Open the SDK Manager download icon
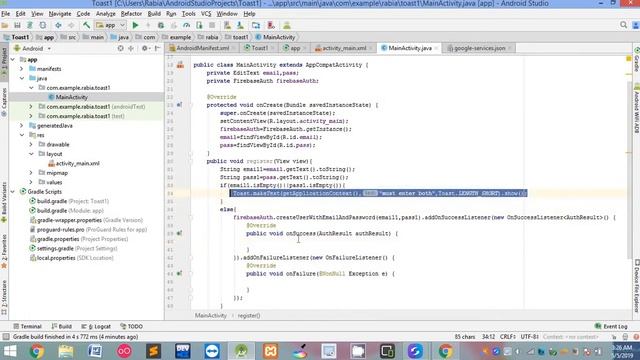This screenshot has width=640, height=360. pyautogui.click(x=240, y=25)
